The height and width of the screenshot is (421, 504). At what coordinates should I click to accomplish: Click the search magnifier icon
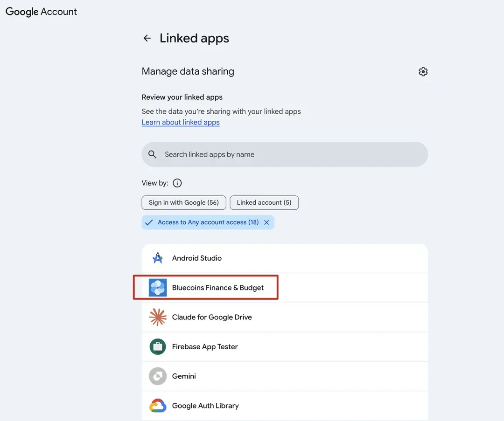[152, 154]
